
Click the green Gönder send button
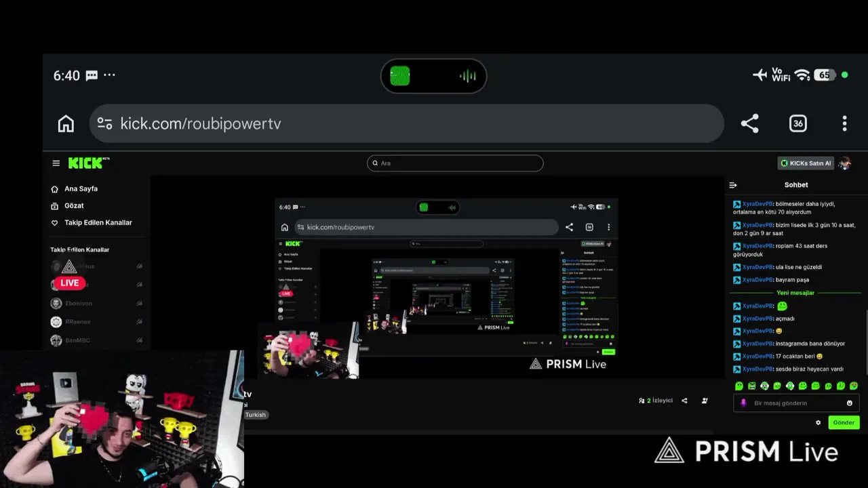[844, 422]
